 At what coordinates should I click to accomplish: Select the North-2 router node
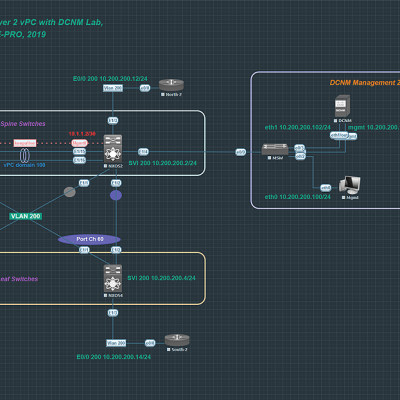171,85
